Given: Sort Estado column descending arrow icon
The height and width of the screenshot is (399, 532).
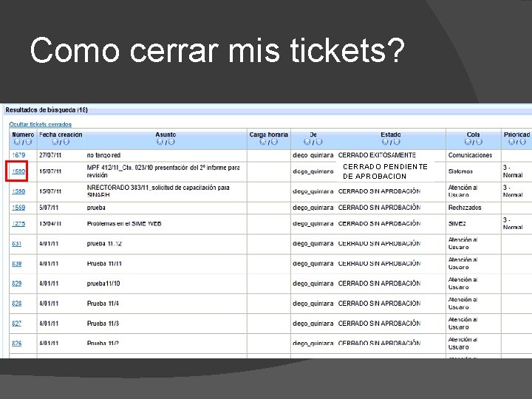Looking at the screenshot, I should click(397, 142).
